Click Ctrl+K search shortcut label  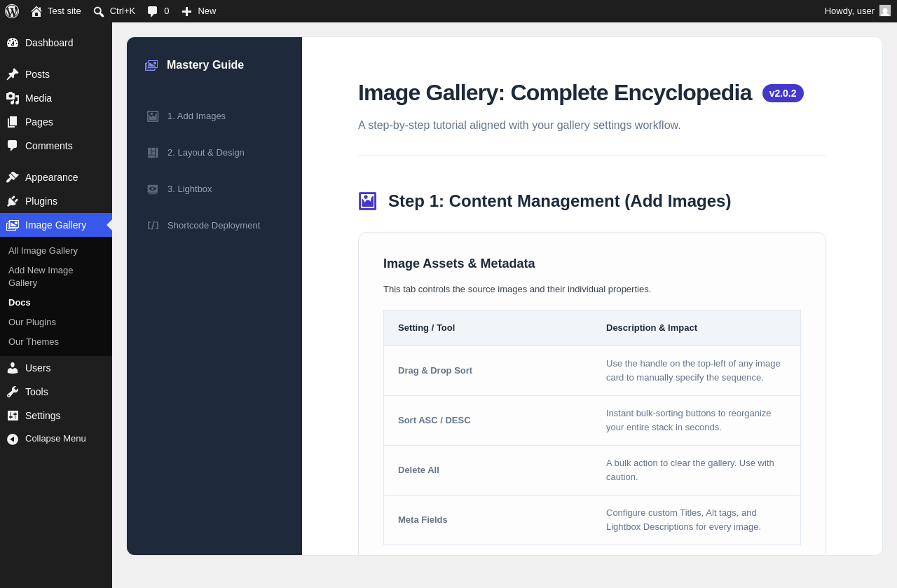pyautogui.click(x=123, y=11)
